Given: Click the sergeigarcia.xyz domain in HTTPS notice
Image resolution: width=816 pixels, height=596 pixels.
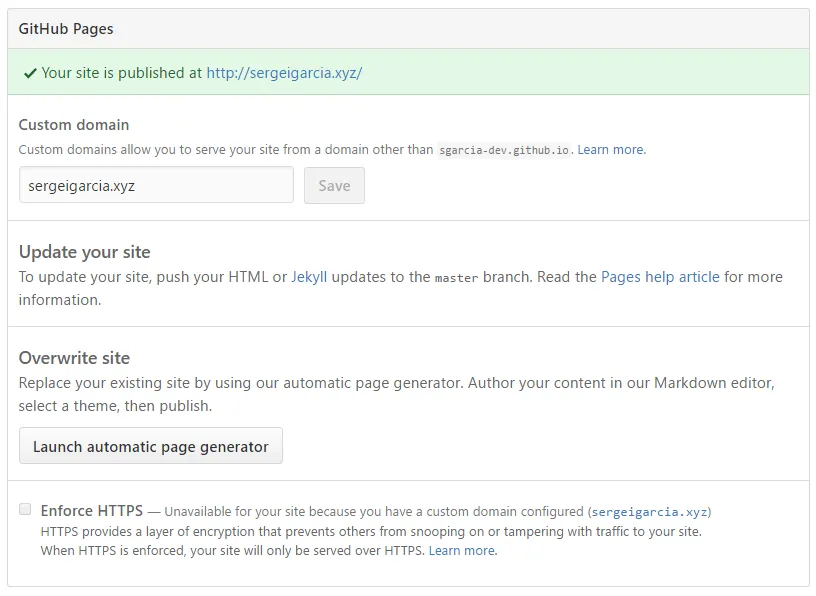Looking at the screenshot, I should point(650,512).
